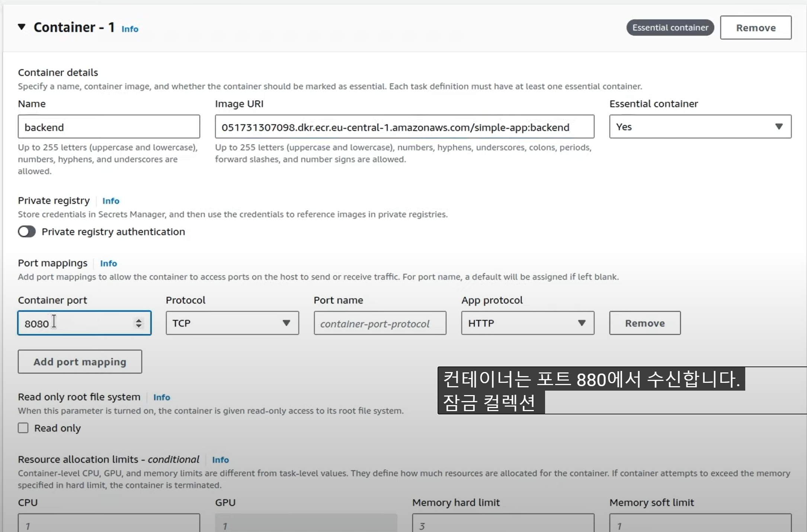Open Read only root file system Info
This screenshot has height=532, width=807.
pos(161,397)
